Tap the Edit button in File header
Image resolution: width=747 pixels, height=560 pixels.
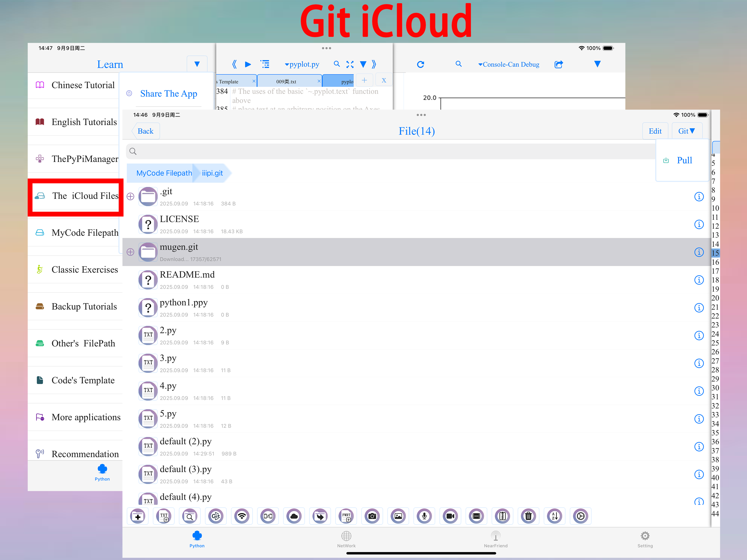click(655, 131)
